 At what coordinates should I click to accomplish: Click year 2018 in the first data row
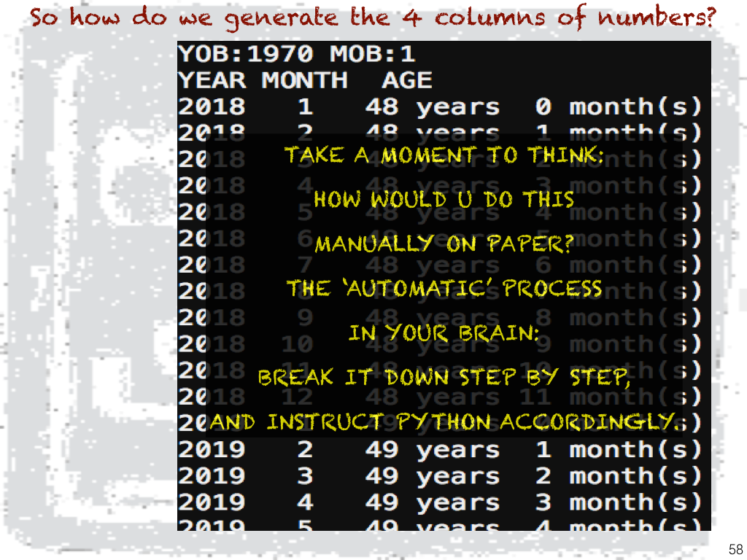tap(212, 107)
